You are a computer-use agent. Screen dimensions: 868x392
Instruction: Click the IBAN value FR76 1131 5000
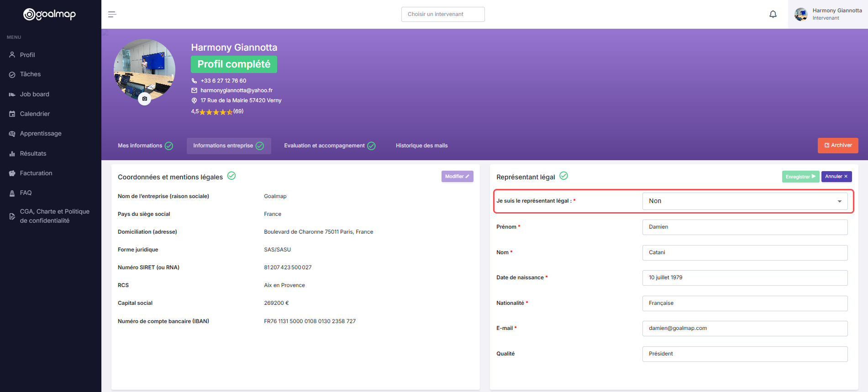[310, 321]
